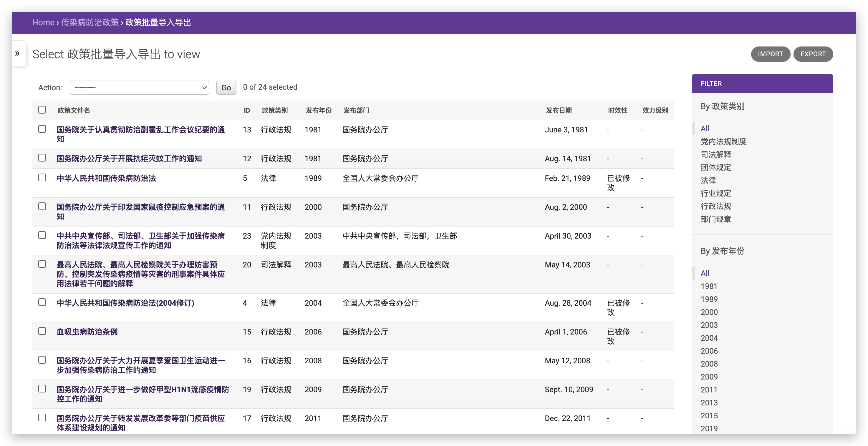This screenshot has width=868, height=446.
Task: Check the row for 血吸虫病防治条例
Action: click(42, 331)
